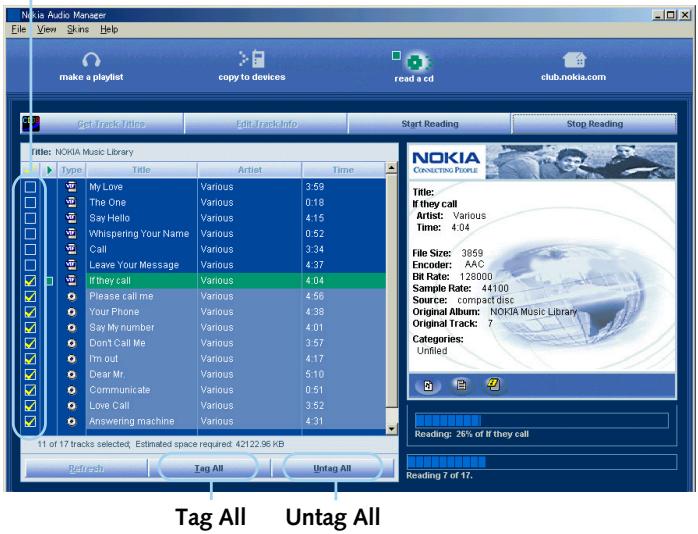Tick the checkbox for Leave Your Message

[x=30, y=265]
